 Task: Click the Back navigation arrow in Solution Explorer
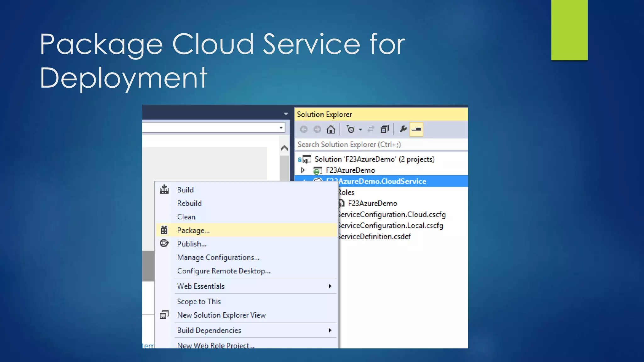pos(303,129)
